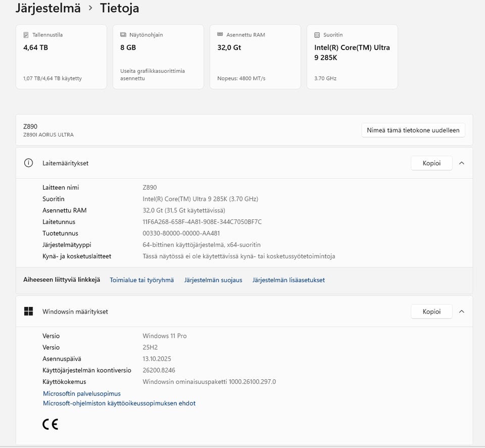Viewport: 485px width, 448px height.
Task: Click the Tallennustila storage icon
Action: click(x=26, y=35)
